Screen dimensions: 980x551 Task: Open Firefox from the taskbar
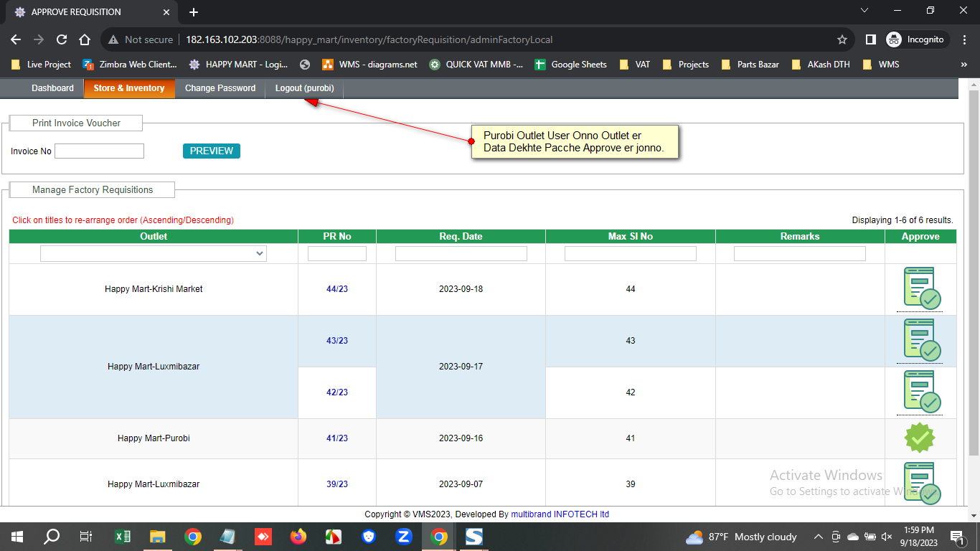click(x=298, y=537)
